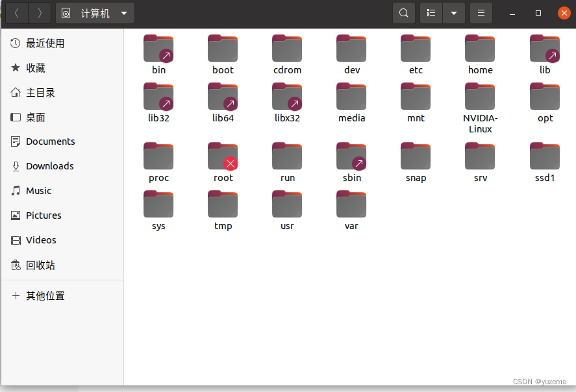
Task: Open 回收站 trash in the sidebar
Action: tap(62, 265)
